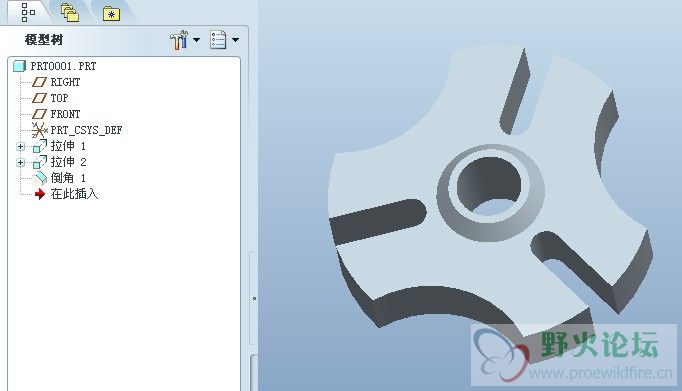Open dropdown arrow next to Settings icon
This screenshot has height=391, width=682.
[197, 40]
